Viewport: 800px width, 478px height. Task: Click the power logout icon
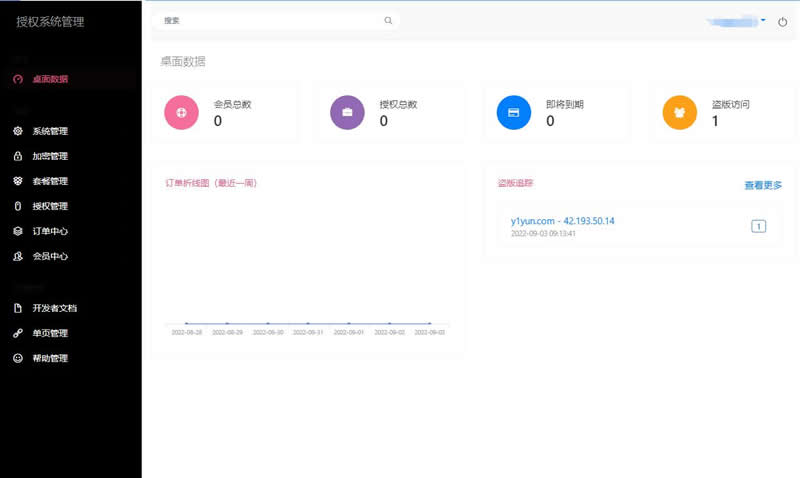click(x=782, y=21)
